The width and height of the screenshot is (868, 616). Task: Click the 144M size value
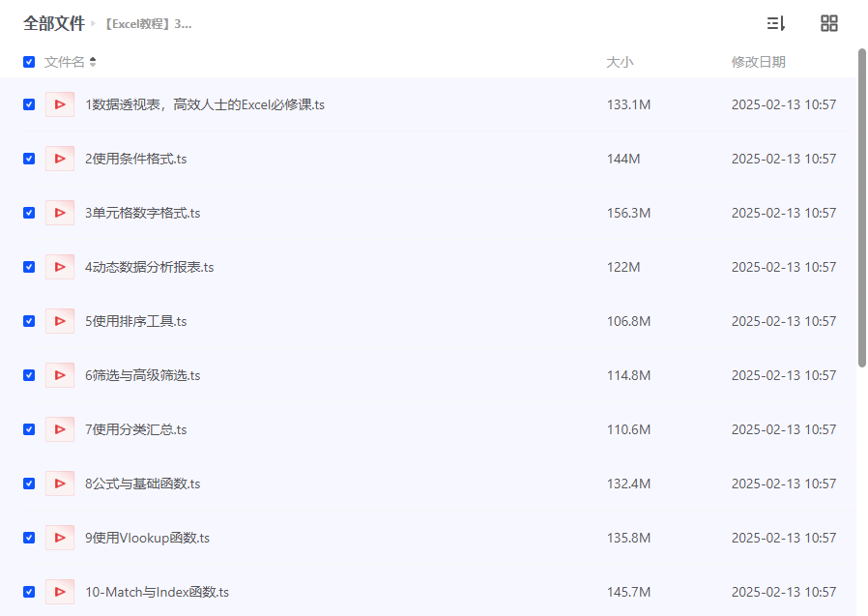623,159
